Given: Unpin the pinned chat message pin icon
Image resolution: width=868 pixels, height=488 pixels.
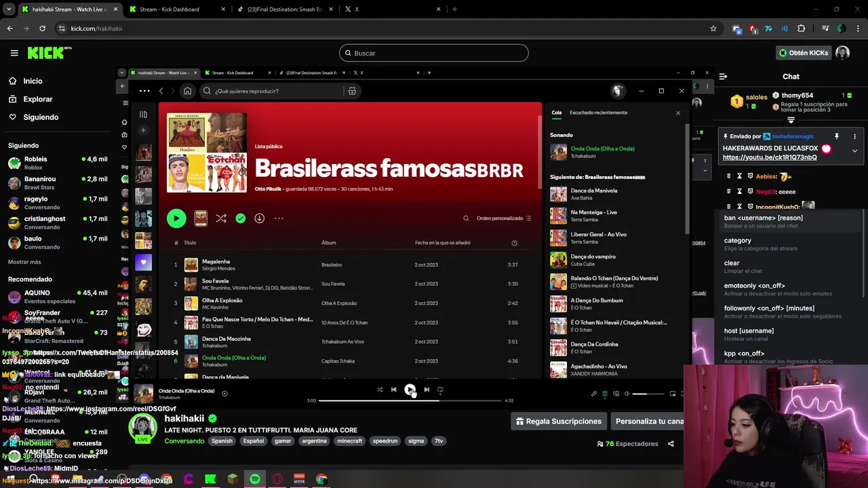Looking at the screenshot, I should pos(837,136).
